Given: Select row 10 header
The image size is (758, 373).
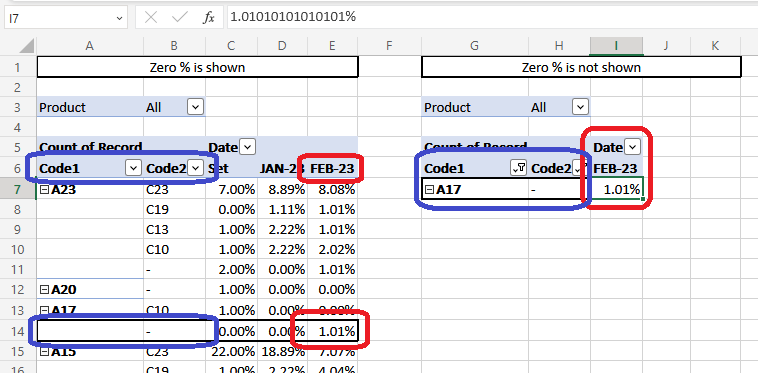Looking at the screenshot, I should point(18,250).
